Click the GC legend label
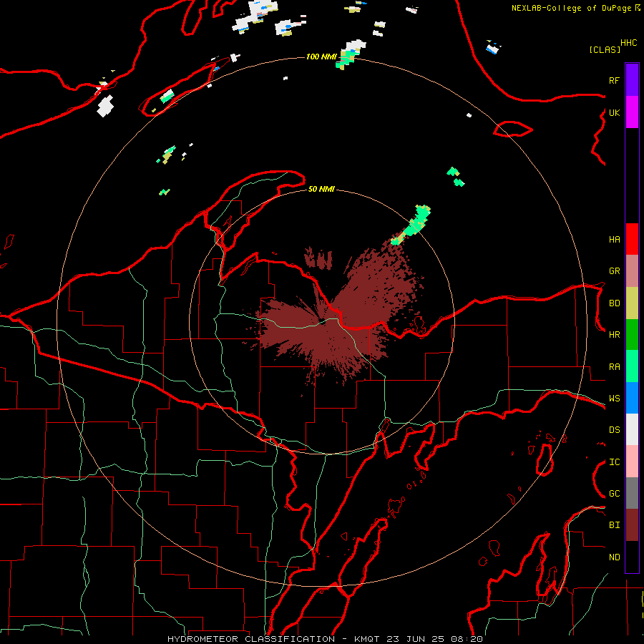Viewport: 644px width, 644px height. click(x=614, y=494)
